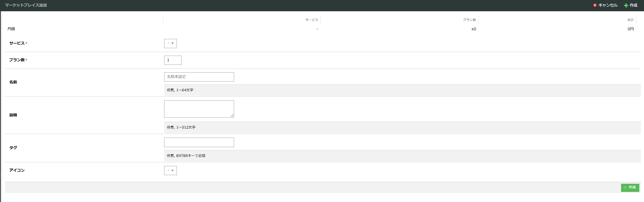Open the アイコン dropdown

click(x=170, y=171)
